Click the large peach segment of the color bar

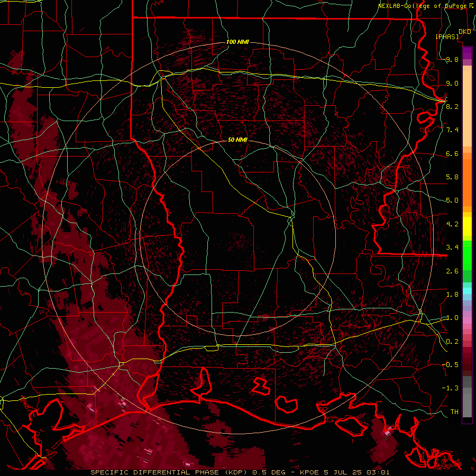point(467,108)
